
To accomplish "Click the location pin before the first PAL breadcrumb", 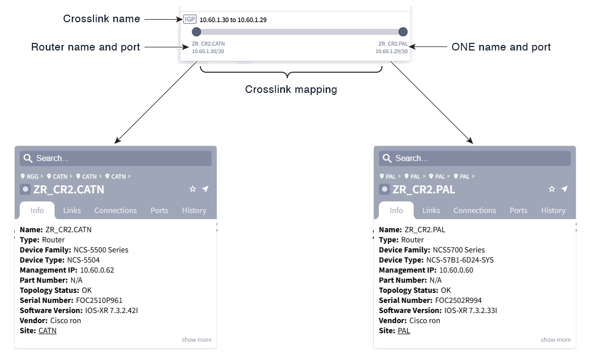I will [x=382, y=176].
